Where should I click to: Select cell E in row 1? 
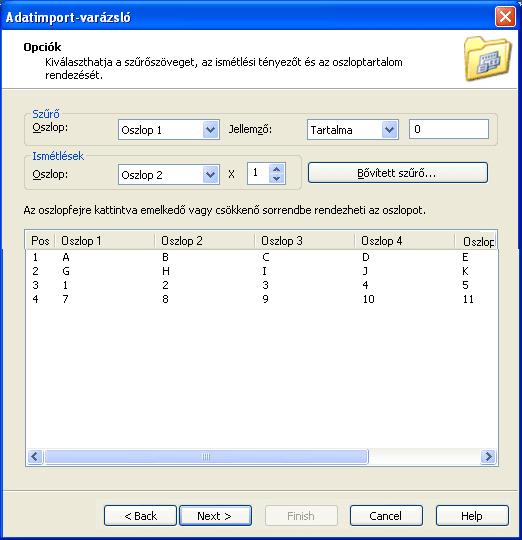(465, 257)
